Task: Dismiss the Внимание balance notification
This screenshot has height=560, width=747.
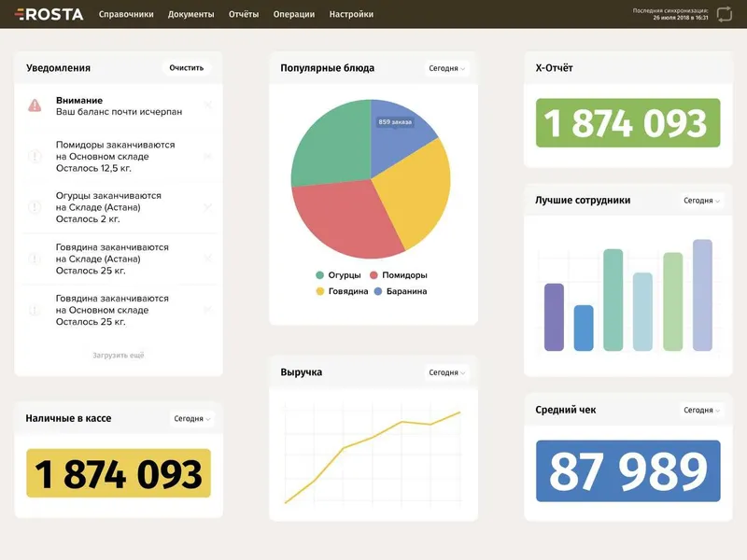Action: pyautogui.click(x=207, y=105)
